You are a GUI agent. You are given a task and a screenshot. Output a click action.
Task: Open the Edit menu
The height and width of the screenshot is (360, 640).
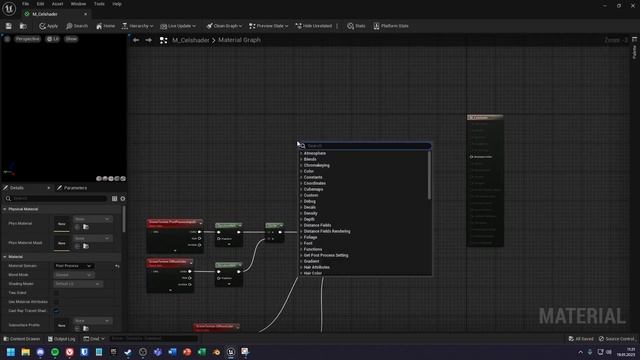click(x=40, y=4)
